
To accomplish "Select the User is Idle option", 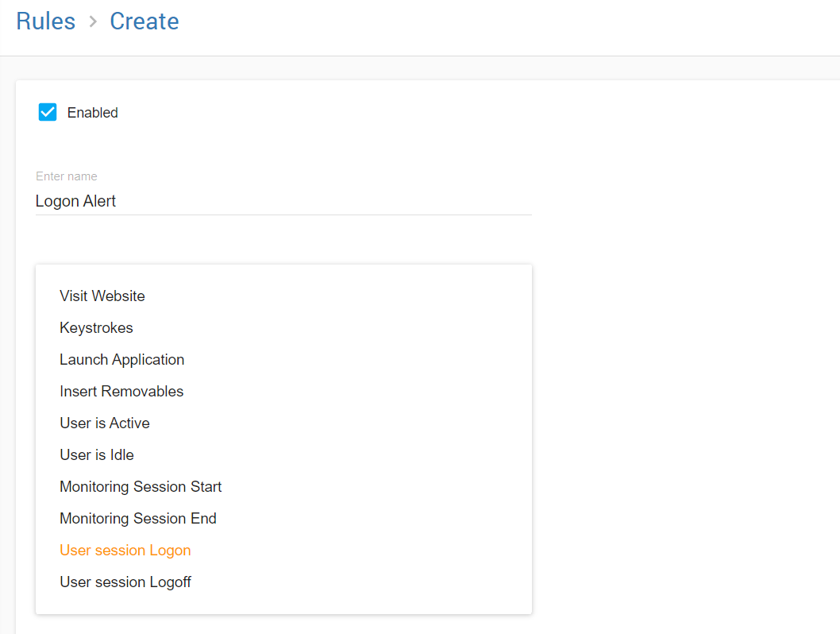I will coord(97,455).
